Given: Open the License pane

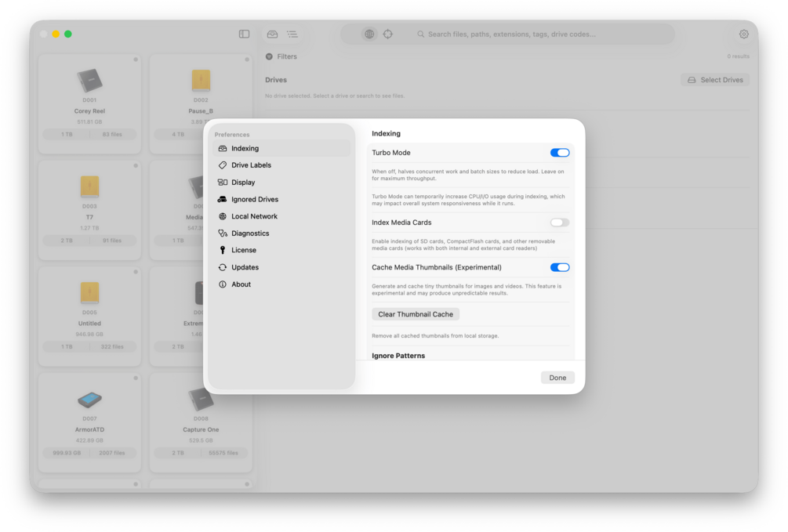Looking at the screenshot, I should pos(281,250).
